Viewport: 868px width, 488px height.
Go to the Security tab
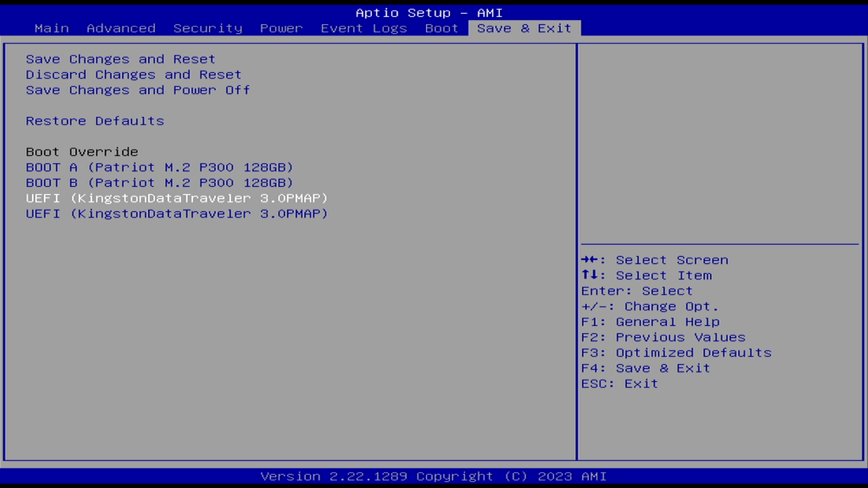click(x=208, y=28)
